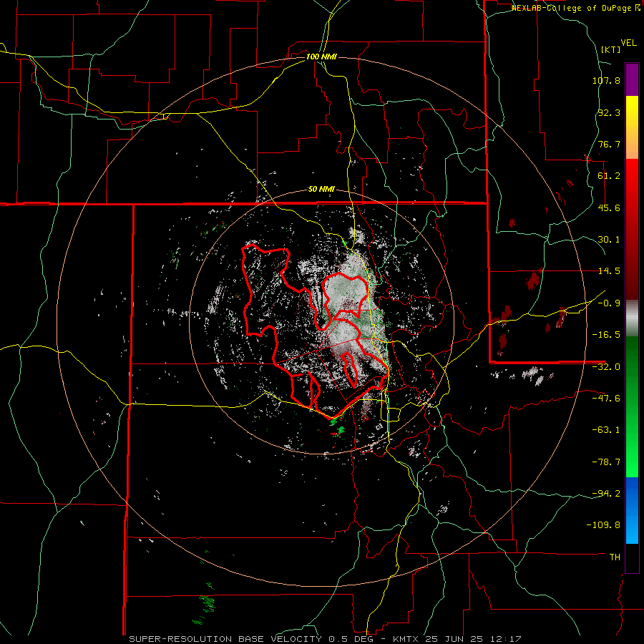This screenshot has width=644, height=644.
Task: Select the 30.1 velocity scale value
Action: [x=609, y=240]
